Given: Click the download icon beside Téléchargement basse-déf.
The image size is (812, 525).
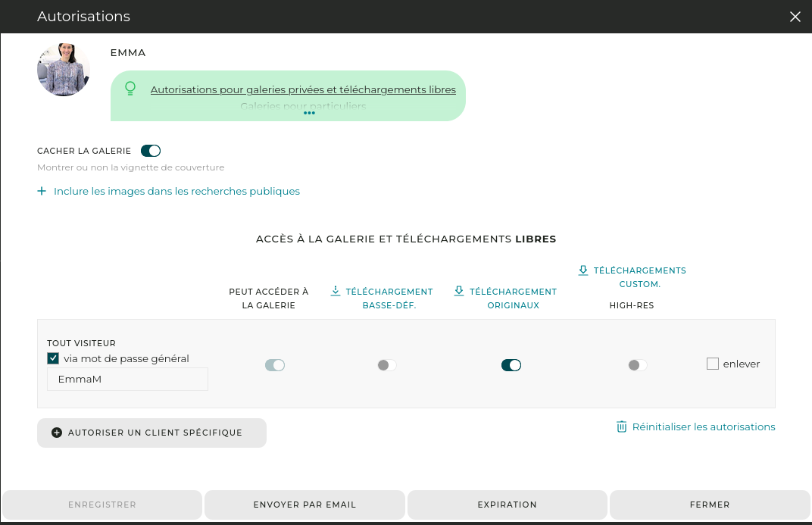Looking at the screenshot, I should [334, 291].
